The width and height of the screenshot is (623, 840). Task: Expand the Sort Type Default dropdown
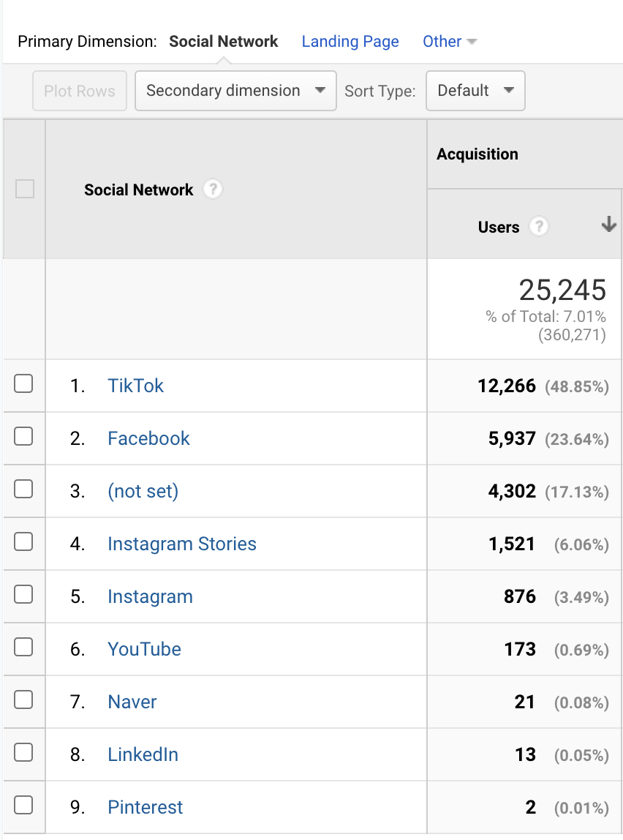475,91
